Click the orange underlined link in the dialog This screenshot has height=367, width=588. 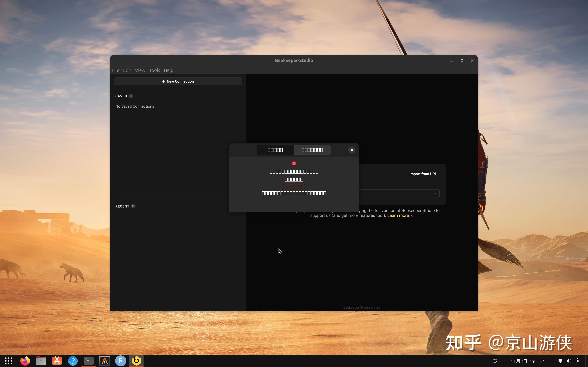(294, 186)
